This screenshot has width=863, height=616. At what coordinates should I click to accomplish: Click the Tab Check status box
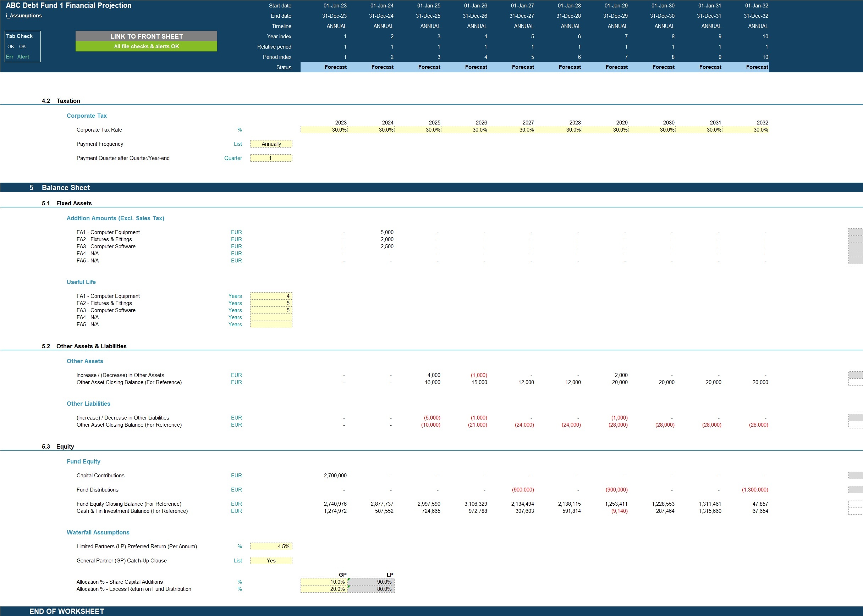tap(23, 46)
